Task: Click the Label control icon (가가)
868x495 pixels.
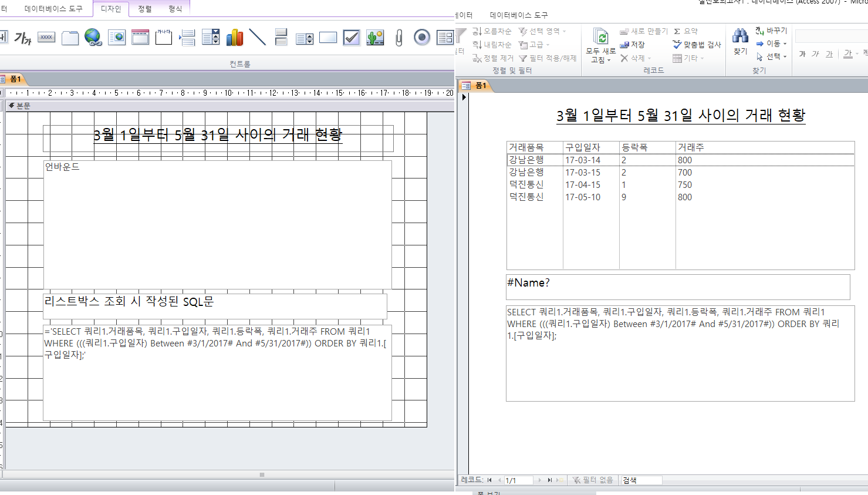Action: pyautogui.click(x=22, y=38)
